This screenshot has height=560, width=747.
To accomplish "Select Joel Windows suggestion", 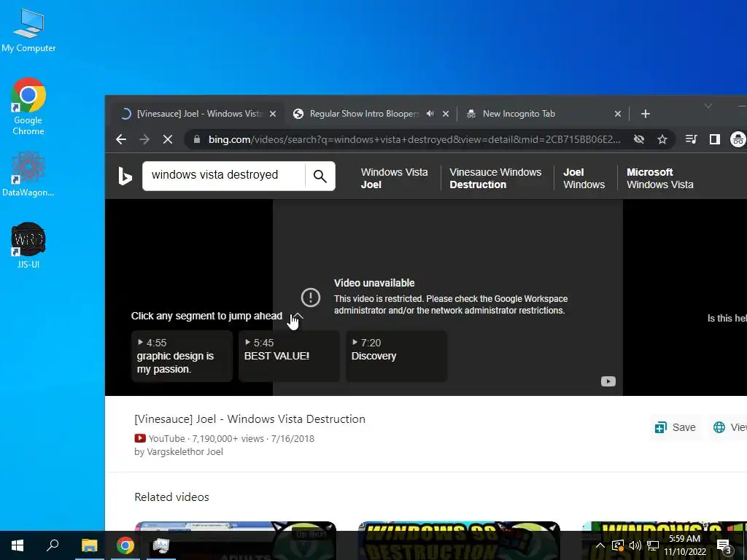I will pyautogui.click(x=584, y=179).
